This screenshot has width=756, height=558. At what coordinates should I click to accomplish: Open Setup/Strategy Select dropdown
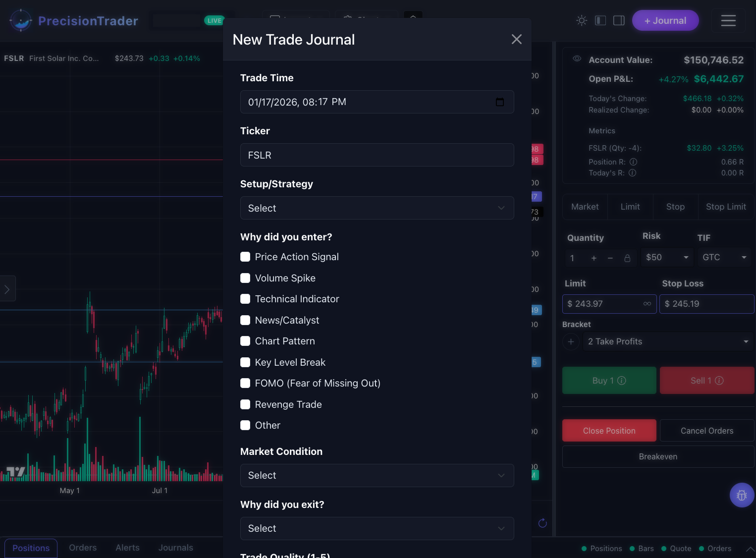377,208
